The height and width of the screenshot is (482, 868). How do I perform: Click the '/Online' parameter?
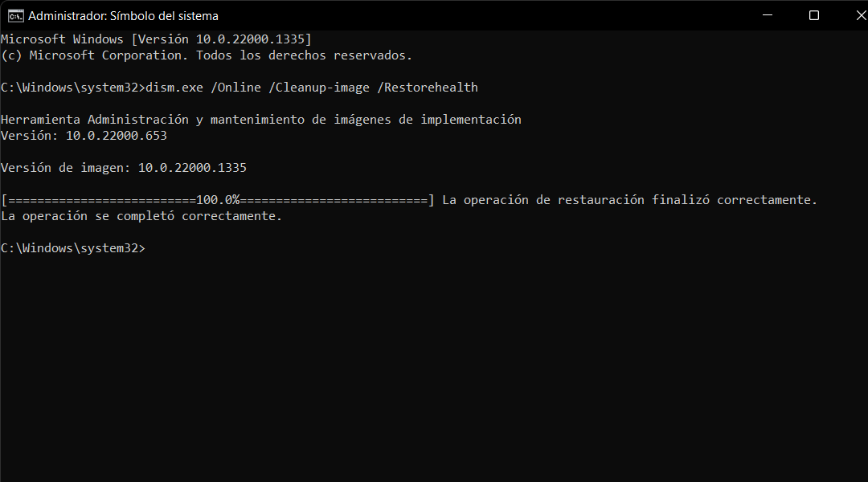pyautogui.click(x=235, y=88)
